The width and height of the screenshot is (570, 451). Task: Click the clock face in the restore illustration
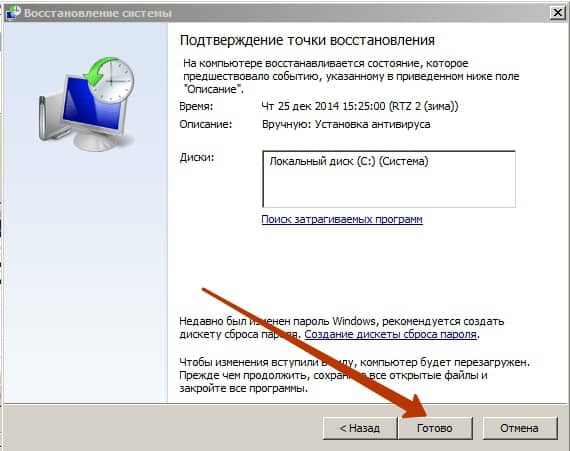coord(114,82)
